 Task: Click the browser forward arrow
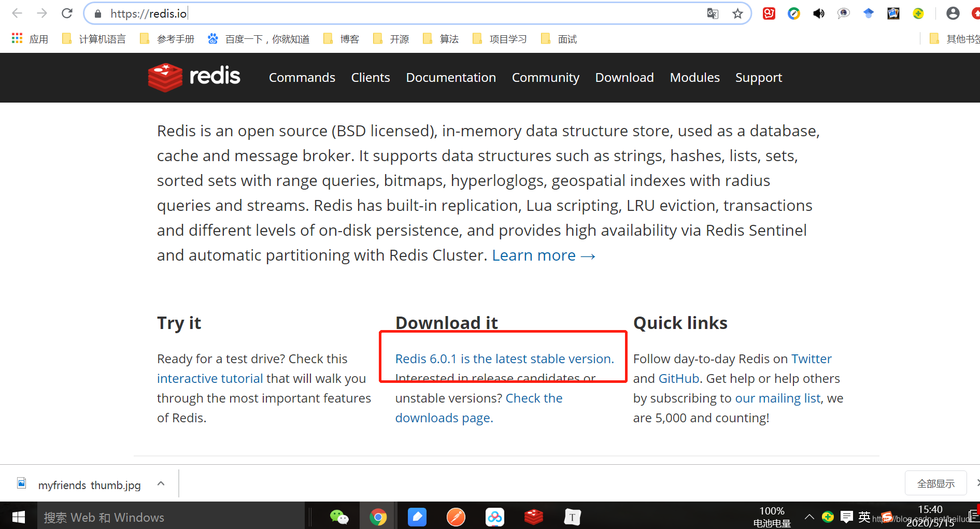coord(42,13)
